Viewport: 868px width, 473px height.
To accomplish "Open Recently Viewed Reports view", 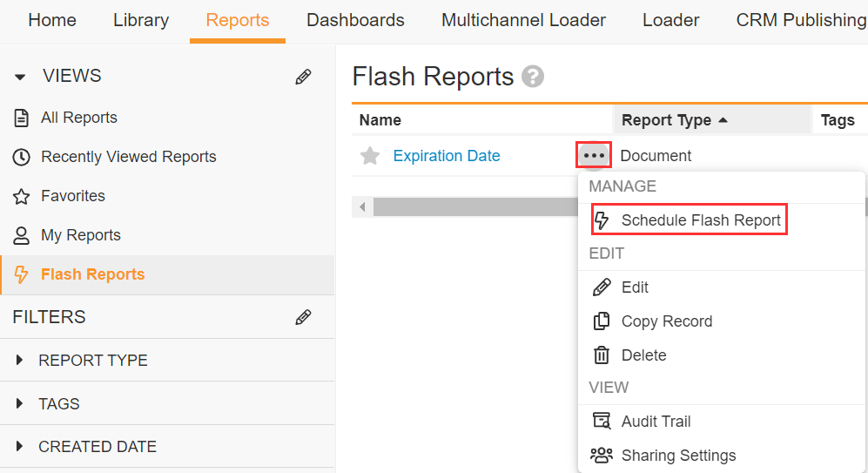I will click(x=128, y=157).
